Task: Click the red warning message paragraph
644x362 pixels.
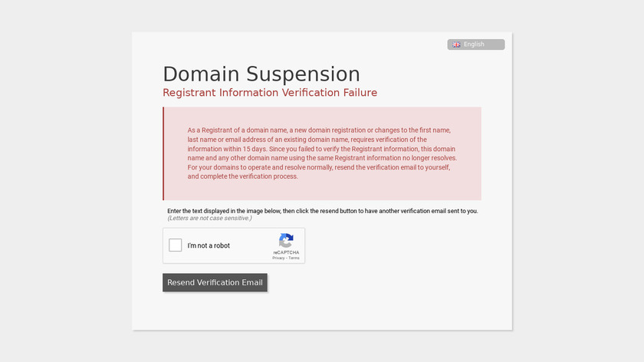Action: (x=322, y=153)
